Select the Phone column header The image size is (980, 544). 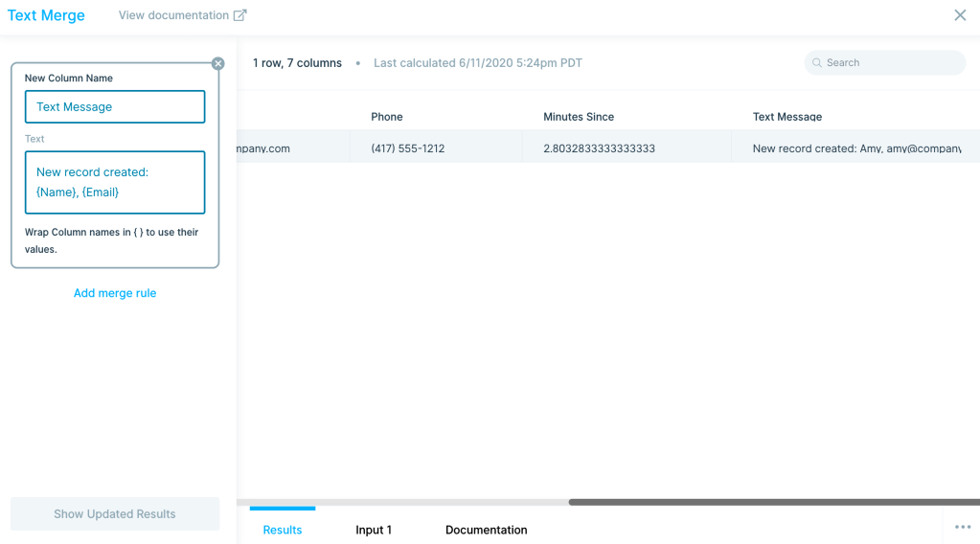coord(387,117)
